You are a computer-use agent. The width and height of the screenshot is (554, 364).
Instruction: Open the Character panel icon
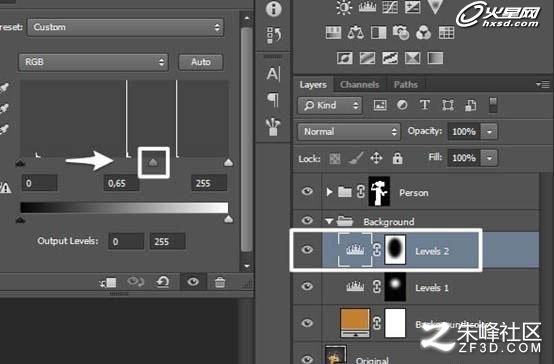[273, 74]
